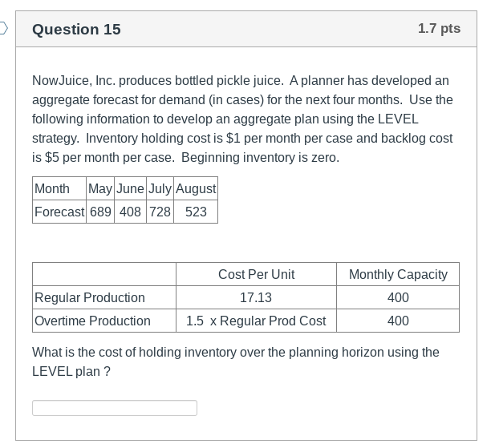Image resolution: width=499 pixels, height=448 pixels.
Task: Flag this question using the bookmark icon
Action: click(x=3, y=29)
